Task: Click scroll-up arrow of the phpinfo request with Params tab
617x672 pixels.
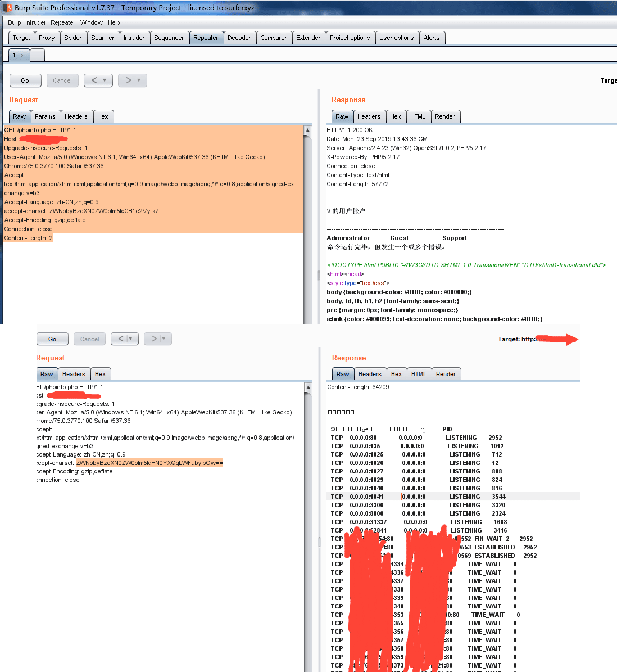Action: pyautogui.click(x=307, y=130)
